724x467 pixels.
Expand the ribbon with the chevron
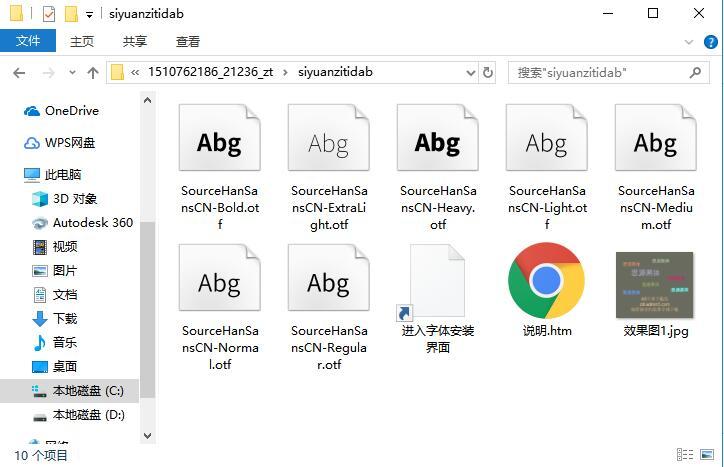tap(689, 42)
